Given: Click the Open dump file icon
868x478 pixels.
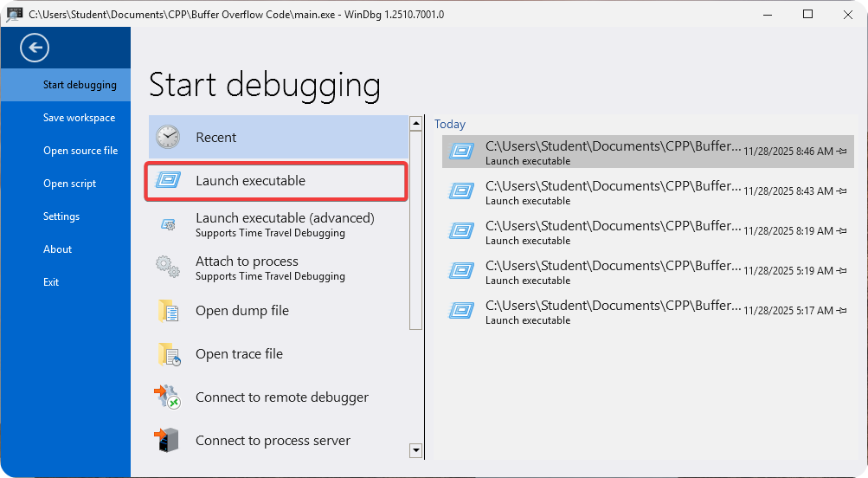Looking at the screenshot, I should (x=168, y=311).
